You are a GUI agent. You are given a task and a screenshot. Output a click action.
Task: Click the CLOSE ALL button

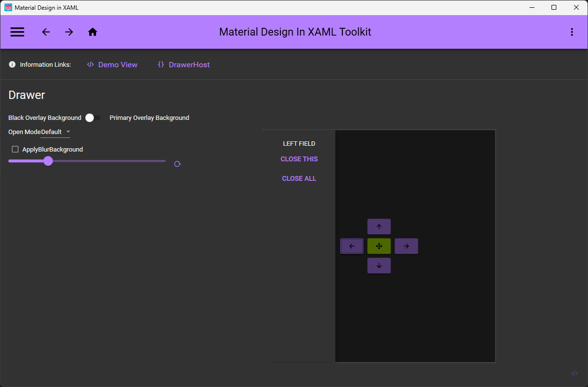[x=299, y=178]
